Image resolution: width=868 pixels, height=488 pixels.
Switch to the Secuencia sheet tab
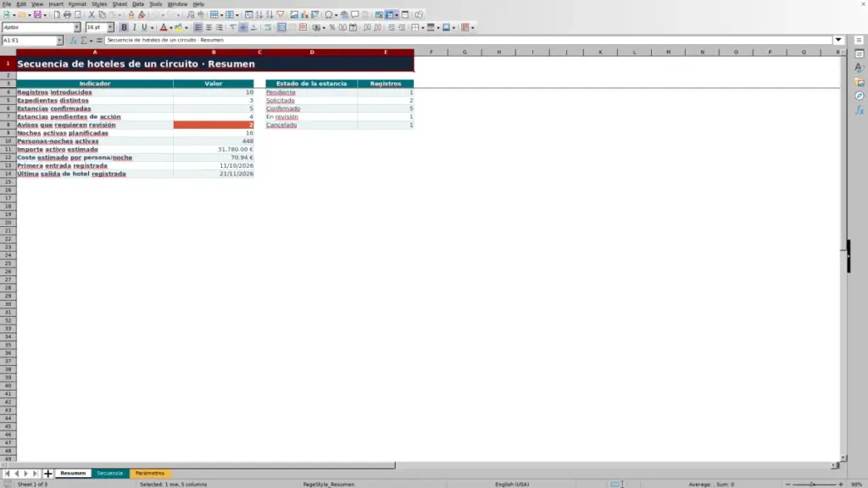[109, 474]
